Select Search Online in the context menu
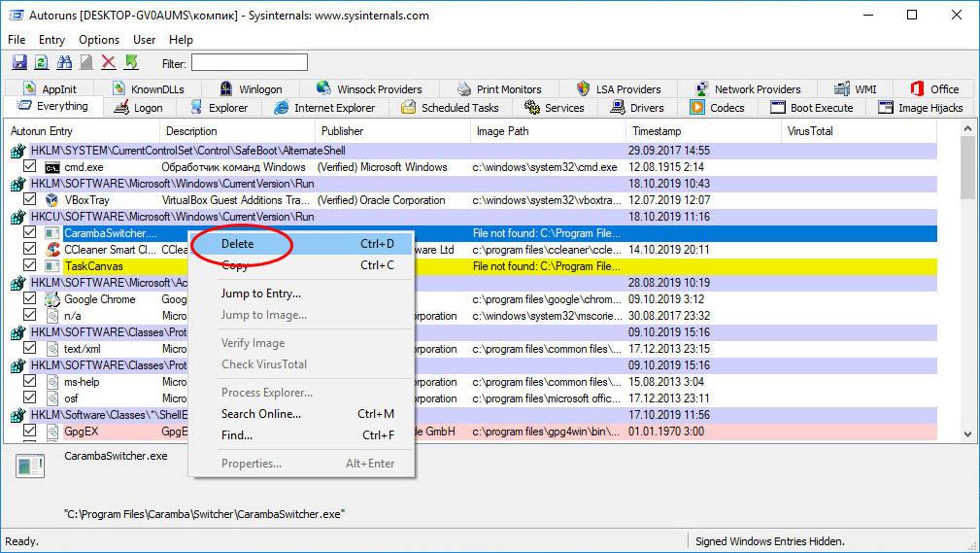Image resolution: width=980 pixels, height=553 pixels. [x=301, y=414]
